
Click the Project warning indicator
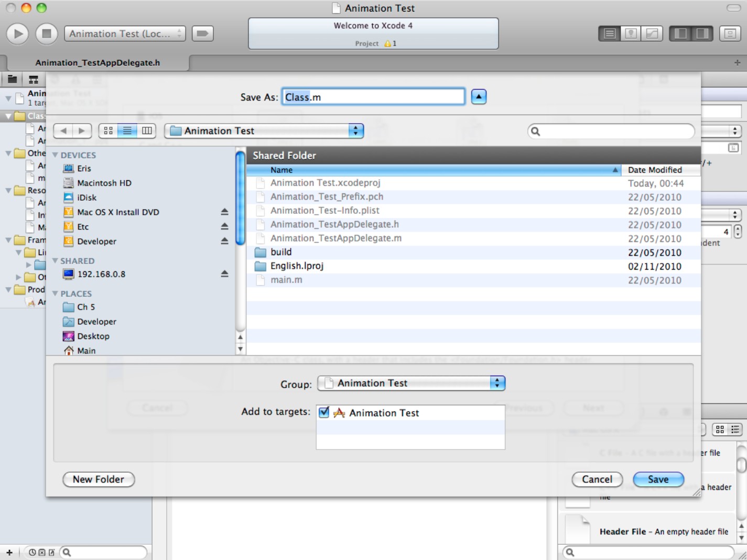(391, 43)
